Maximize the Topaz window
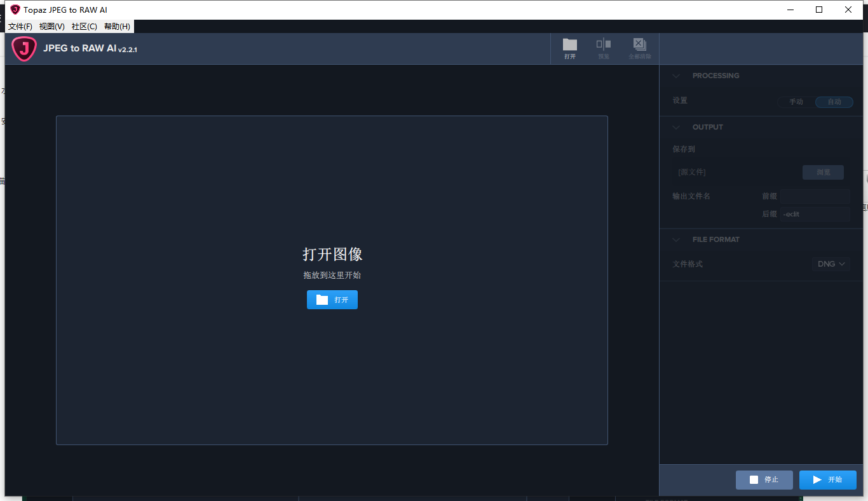 (x=819, y=10)
